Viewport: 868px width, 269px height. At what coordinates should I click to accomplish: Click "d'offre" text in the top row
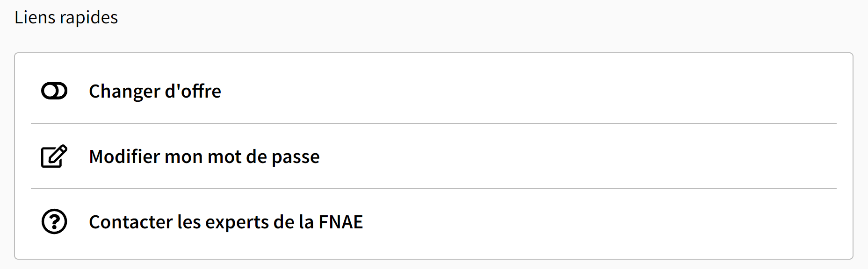(193, 91)
